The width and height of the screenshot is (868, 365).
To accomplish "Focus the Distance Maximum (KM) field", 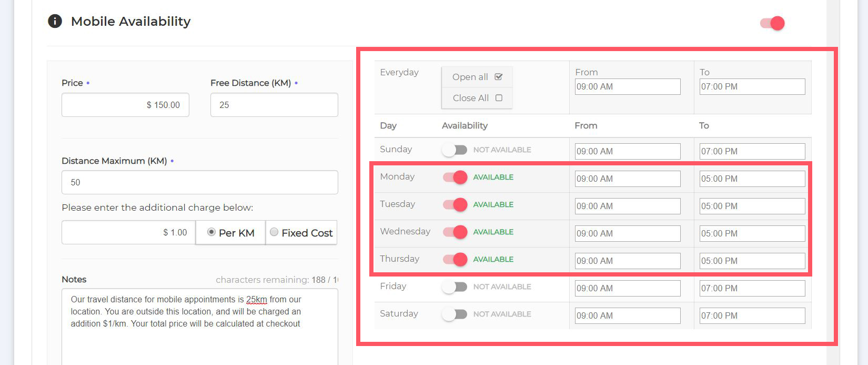I will tap(199, 182).
